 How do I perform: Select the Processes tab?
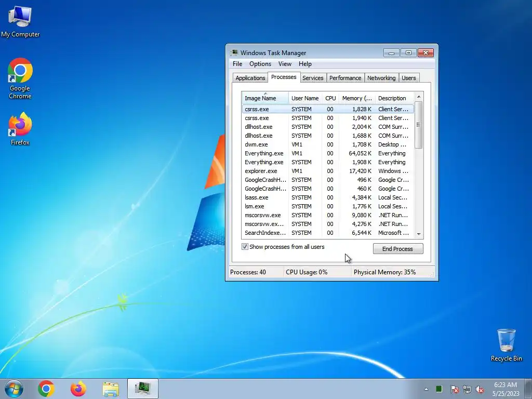[x=284, y=77]
